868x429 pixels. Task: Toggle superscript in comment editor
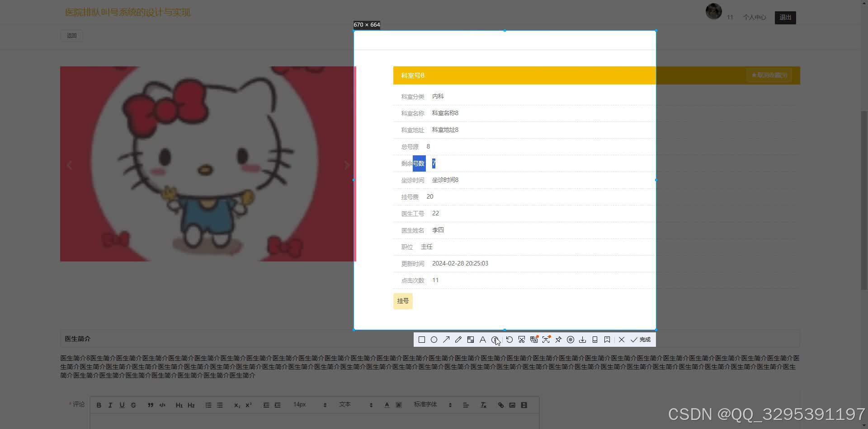pyautogui.click(x=248, y=405)
